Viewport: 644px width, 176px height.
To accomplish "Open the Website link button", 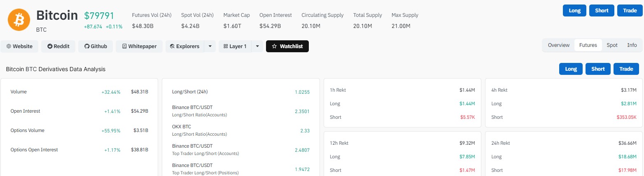I will 19,46.
